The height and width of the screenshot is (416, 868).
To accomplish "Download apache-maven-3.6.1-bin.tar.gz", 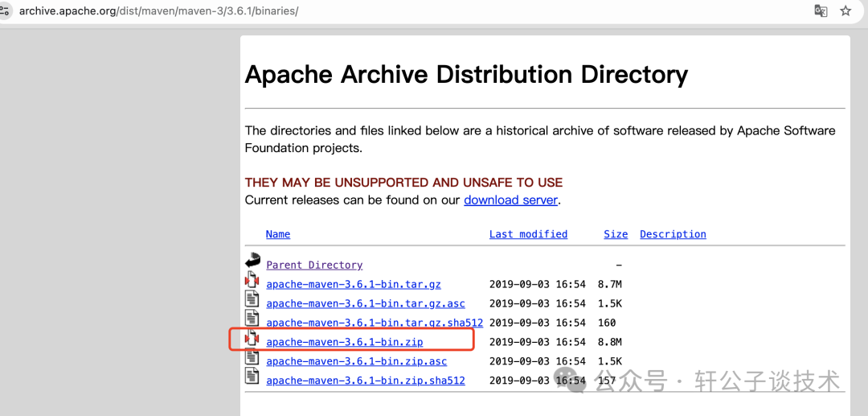I will click(x=353, y=284).
